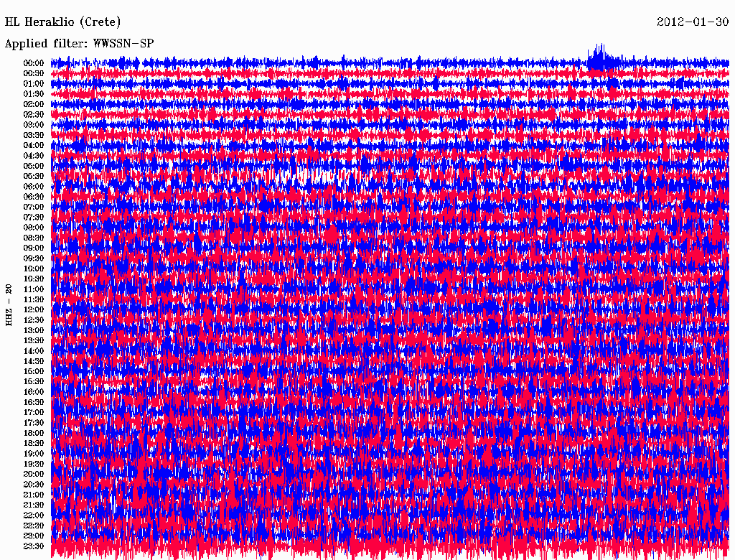This screenshot has height=560, width=735.
Task: Select the 06:00 time row label
Action: click(x=34, y=186)
